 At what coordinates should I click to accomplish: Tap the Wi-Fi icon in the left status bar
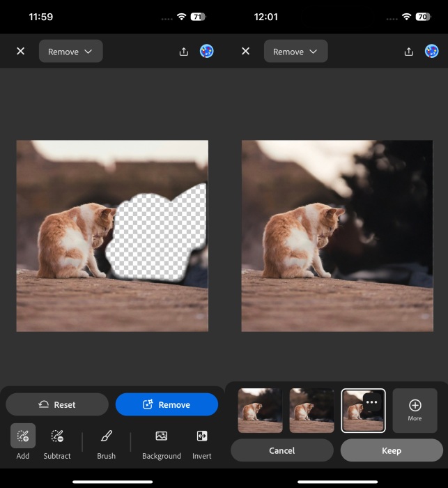pyautogui.click(x=181, y=17)
